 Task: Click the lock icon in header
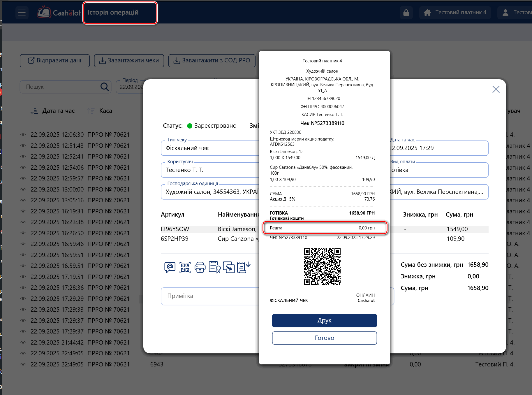406,13
